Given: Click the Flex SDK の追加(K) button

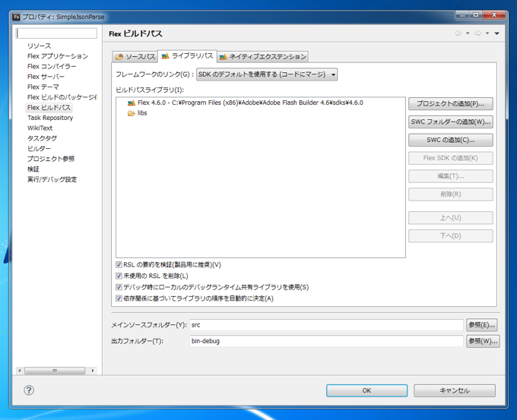Looking at the screenshot, I should (451, 158).
